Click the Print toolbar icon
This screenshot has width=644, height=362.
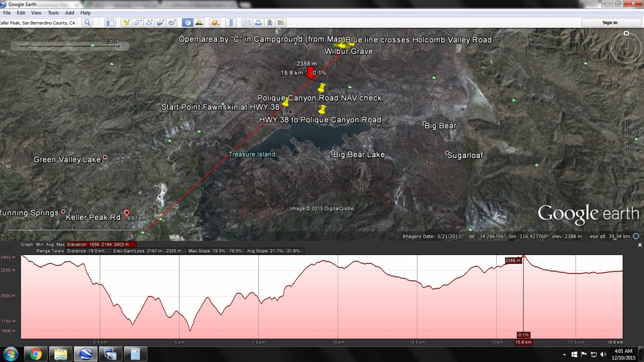(x=258, y=23)
